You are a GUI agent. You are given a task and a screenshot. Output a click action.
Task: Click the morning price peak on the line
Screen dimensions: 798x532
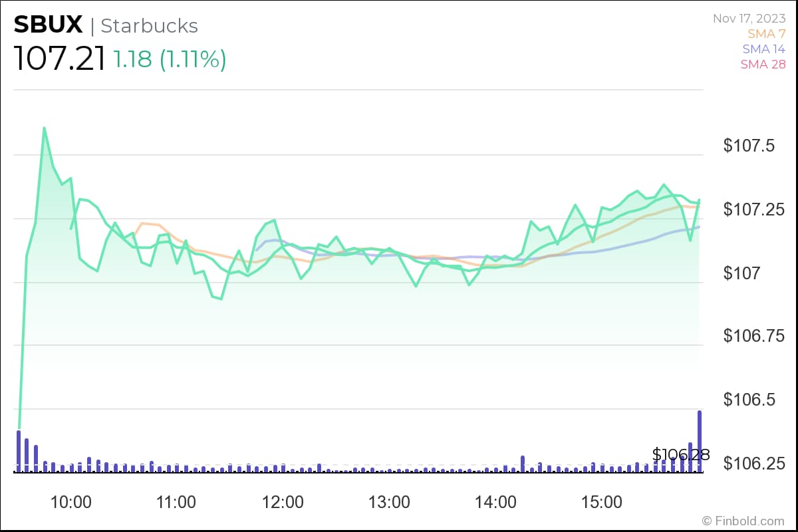tap(45, 128)
